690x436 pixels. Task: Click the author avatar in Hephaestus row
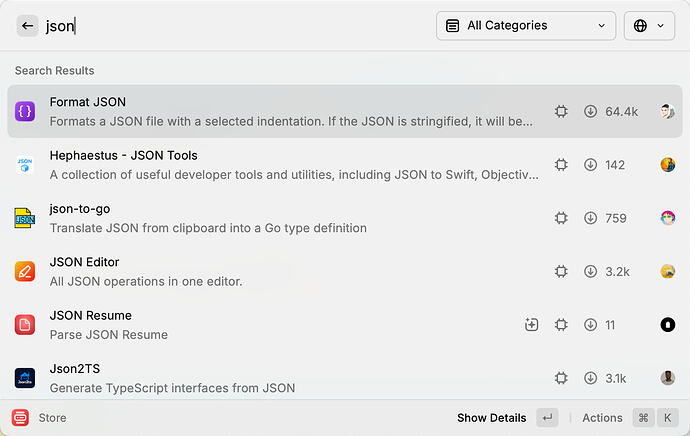tap(668, 165)
